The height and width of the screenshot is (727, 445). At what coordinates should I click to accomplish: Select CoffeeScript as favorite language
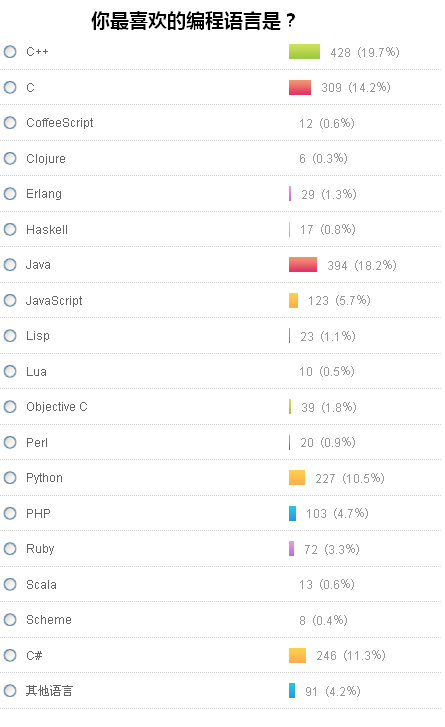[10, 122]
